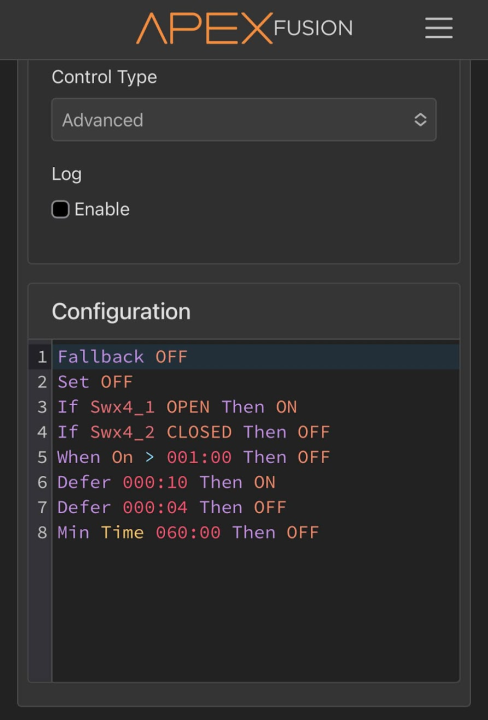The width and height of the screenshot is (488, 720).
Task: Click the Control Type label
Action: click(x=104, y=77)
